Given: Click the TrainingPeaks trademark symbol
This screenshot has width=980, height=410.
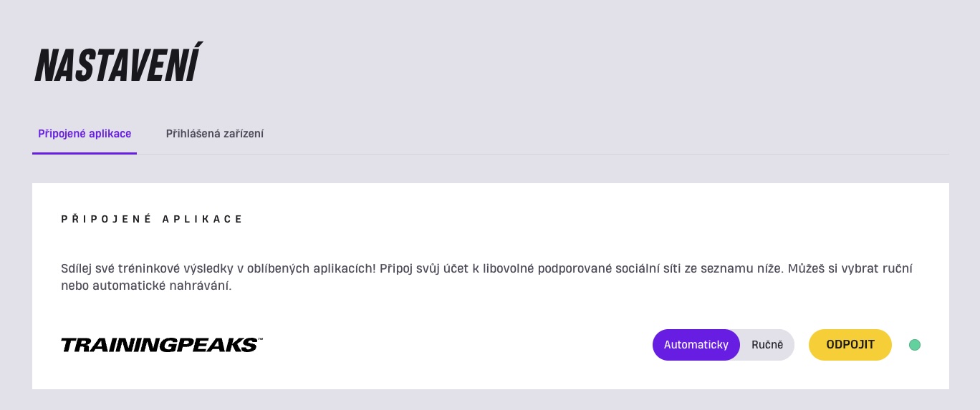Looking at the screenshot, I should tap(260, 339).
